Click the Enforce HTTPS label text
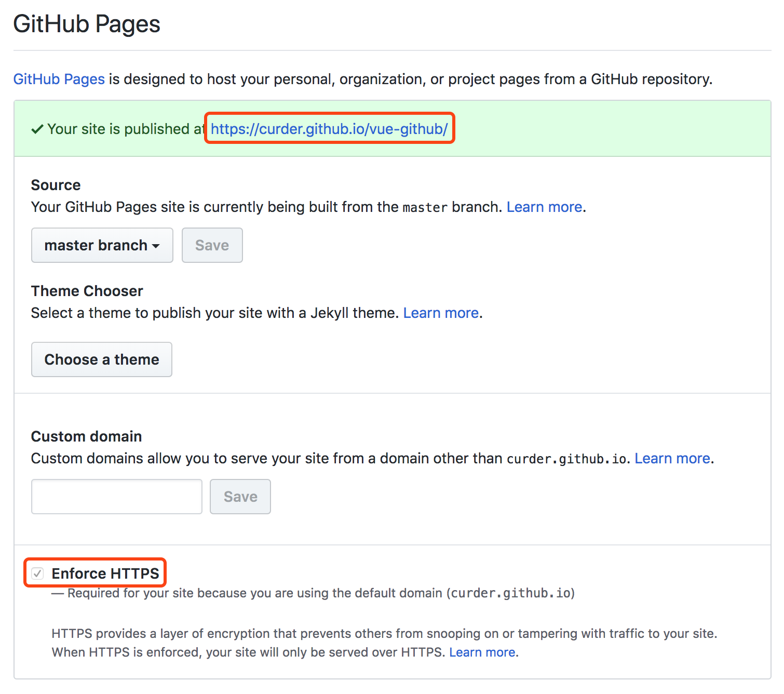Screen dimensions: 784x694 coord(105,573)
